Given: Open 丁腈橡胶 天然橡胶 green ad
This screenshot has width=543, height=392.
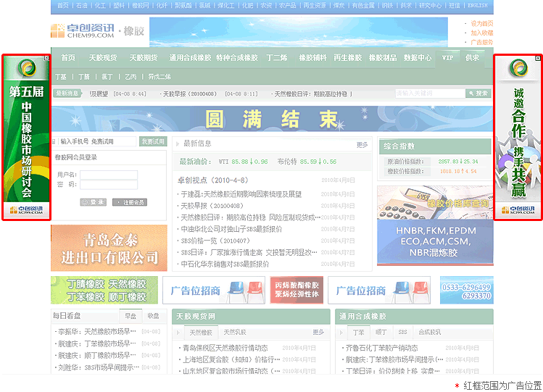Looking at the screenshot, I should [104, 291].
